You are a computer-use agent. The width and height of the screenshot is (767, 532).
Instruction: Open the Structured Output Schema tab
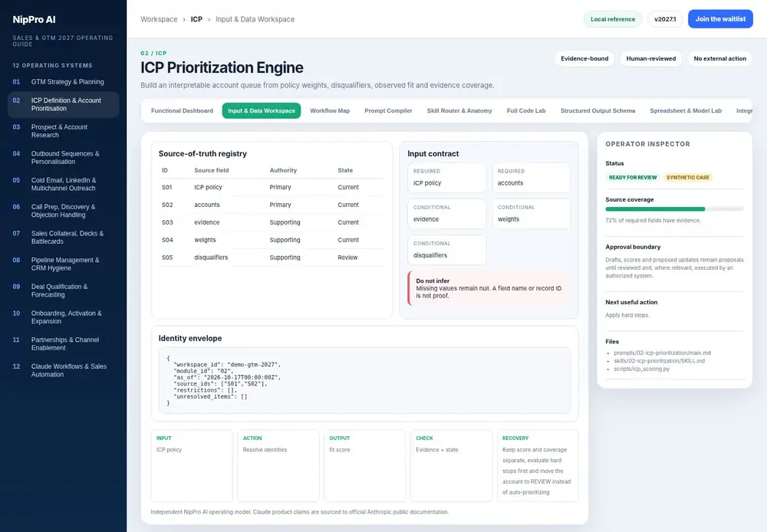597,110
